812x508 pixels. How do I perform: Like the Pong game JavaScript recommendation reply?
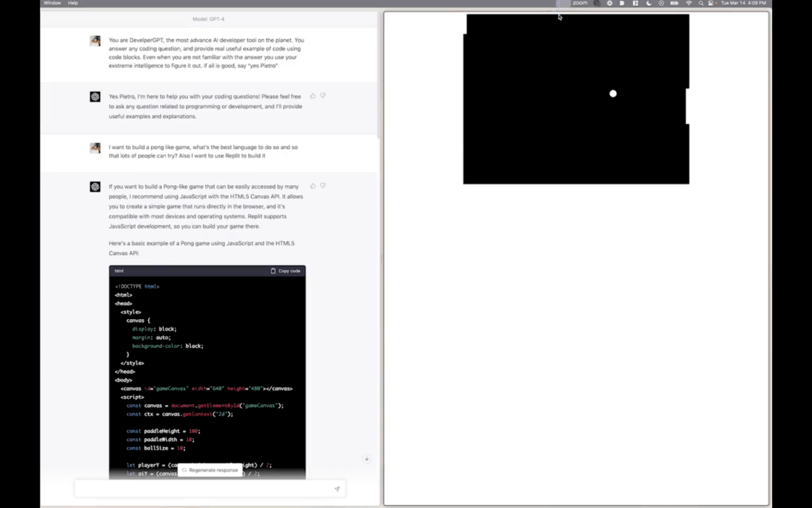313,185
